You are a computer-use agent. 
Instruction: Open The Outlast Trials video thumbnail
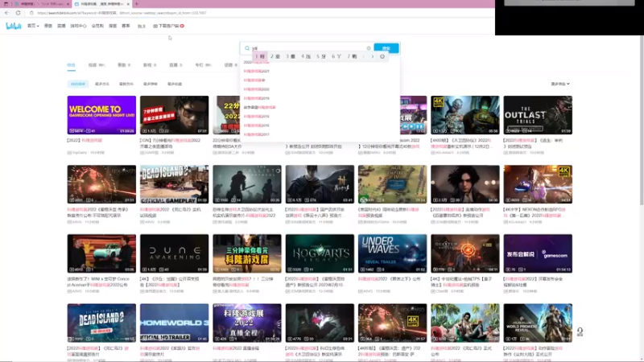pyautogui.click(x=538, y=115)
